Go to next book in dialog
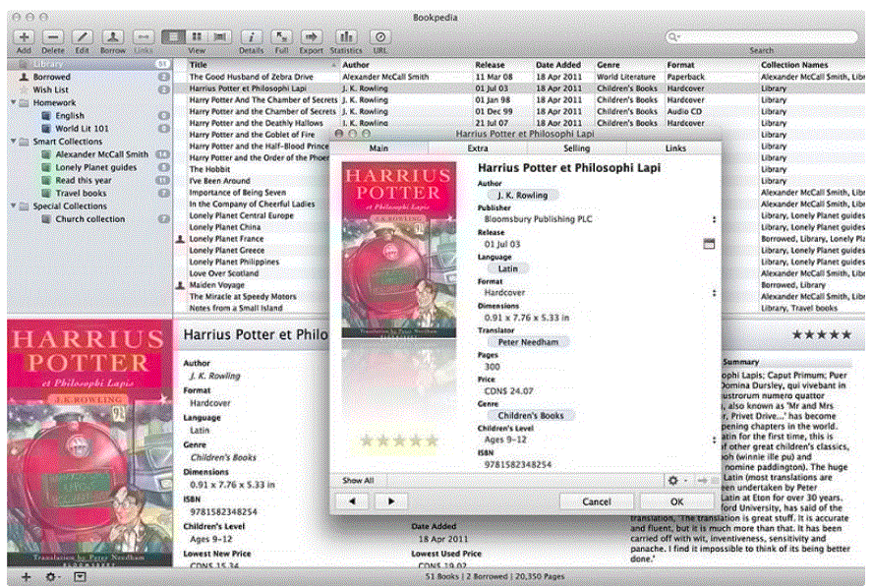Screen dimensions: 872x588 pyautogui.click(x=391, y=501)
